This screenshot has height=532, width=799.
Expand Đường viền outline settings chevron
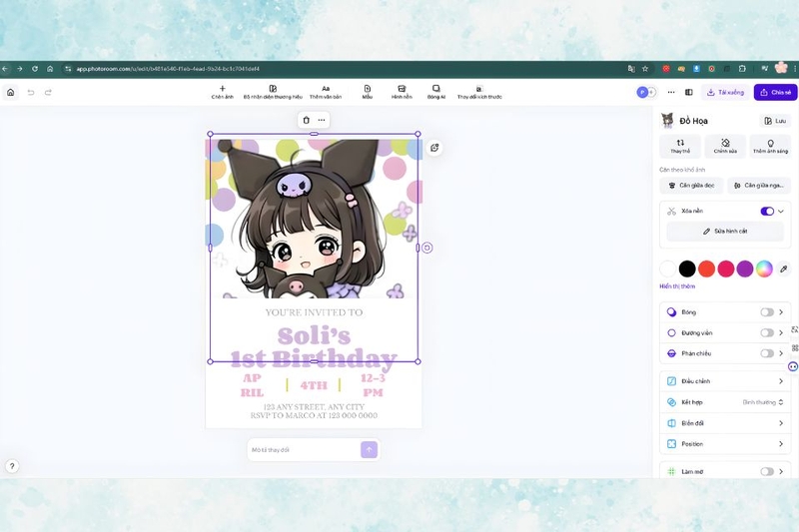coord(781,333)
